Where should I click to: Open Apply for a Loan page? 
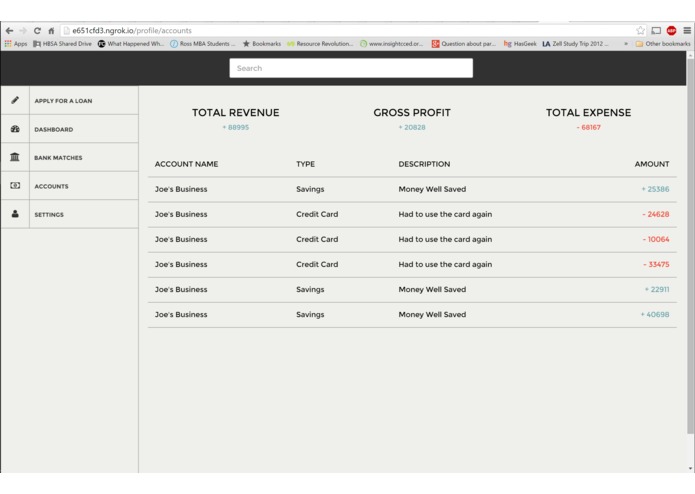(x=63, y=101)
